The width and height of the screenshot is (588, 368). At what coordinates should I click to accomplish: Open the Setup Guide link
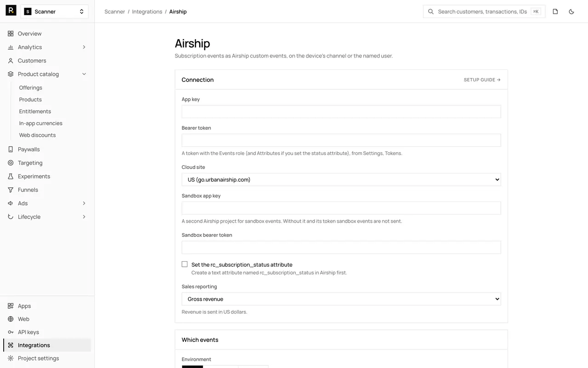(482, 80)
